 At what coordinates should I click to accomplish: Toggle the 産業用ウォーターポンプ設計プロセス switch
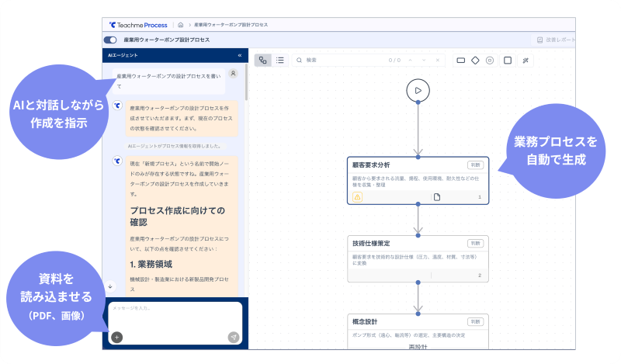[110, 40]
